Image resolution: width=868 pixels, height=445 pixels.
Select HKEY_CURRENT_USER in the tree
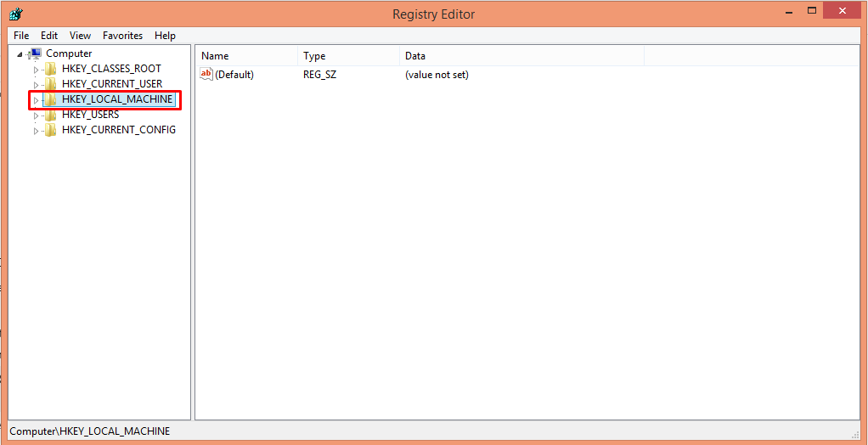coord(112,84)
